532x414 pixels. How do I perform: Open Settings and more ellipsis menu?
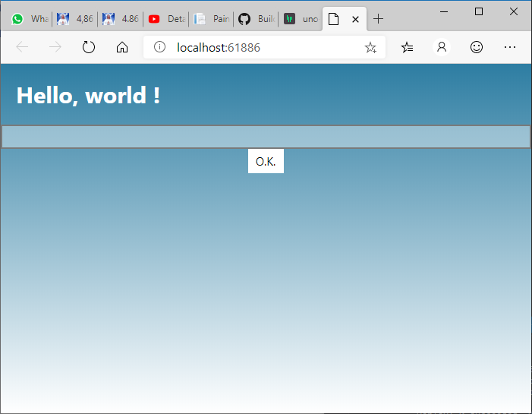pyautogui.click(x=510, y=47)
